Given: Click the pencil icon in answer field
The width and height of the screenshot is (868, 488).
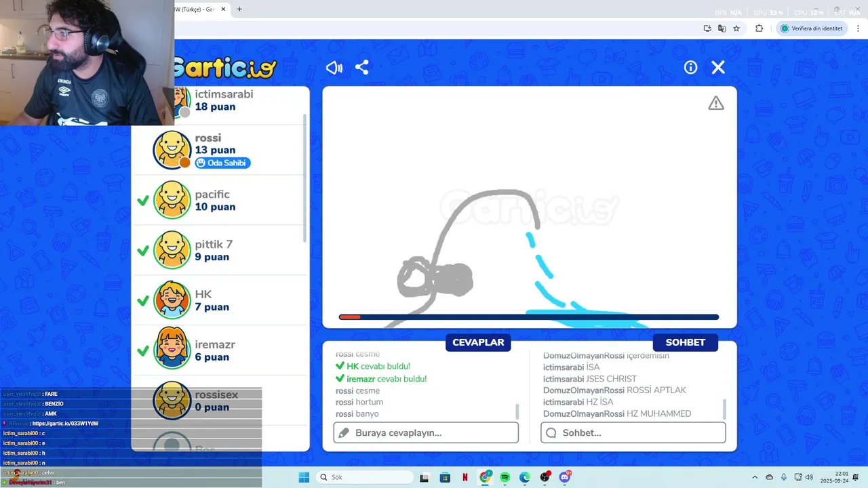Looking at the screenshot, I should 344,432.
